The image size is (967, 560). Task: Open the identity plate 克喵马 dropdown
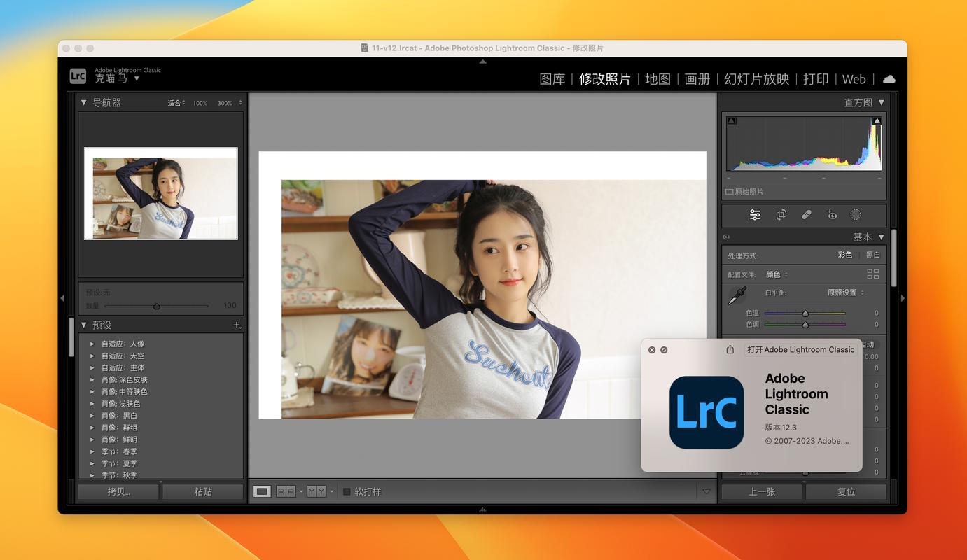point(137,78)
